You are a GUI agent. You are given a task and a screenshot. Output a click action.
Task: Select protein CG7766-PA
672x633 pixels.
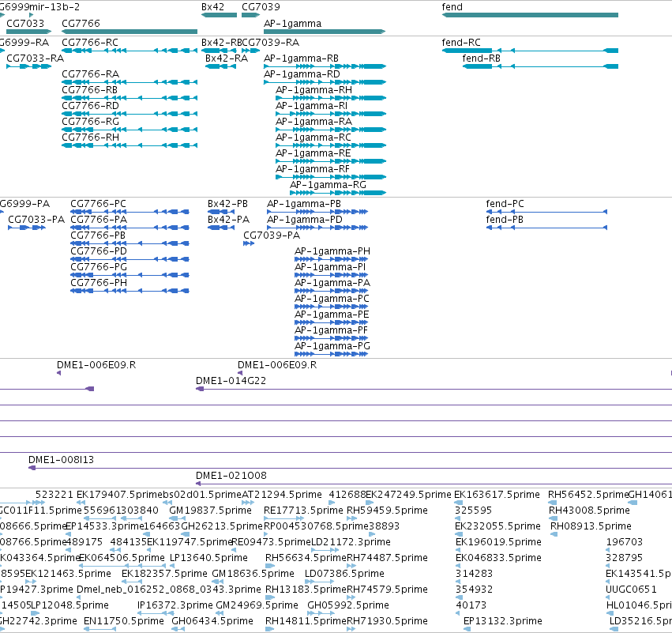(99, 219)
